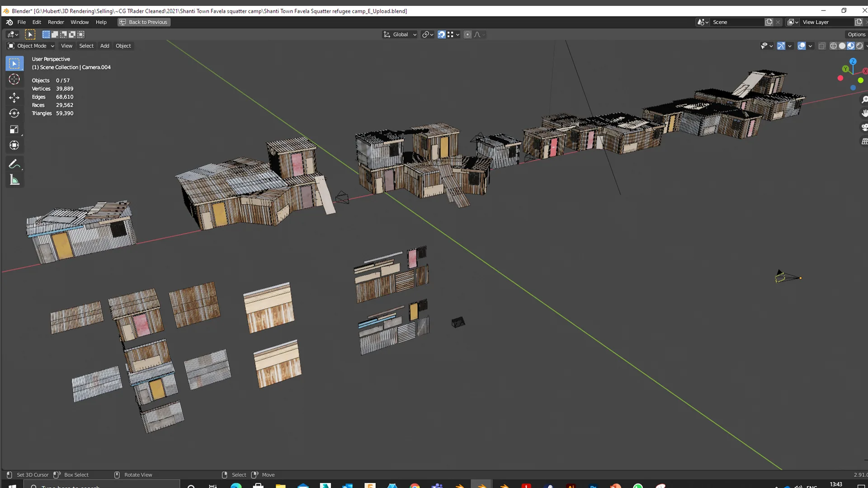Image resolution: width=868 pixels, height=488 pixels.
Task: Select the Transform tool
Action: 14,145
